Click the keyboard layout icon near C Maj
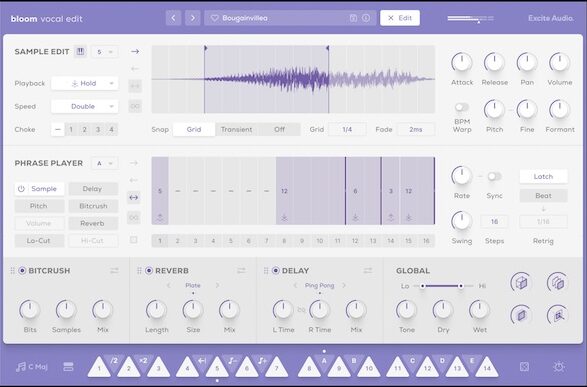The height and width of the screenshot is (387, 587). click(68, 366)
